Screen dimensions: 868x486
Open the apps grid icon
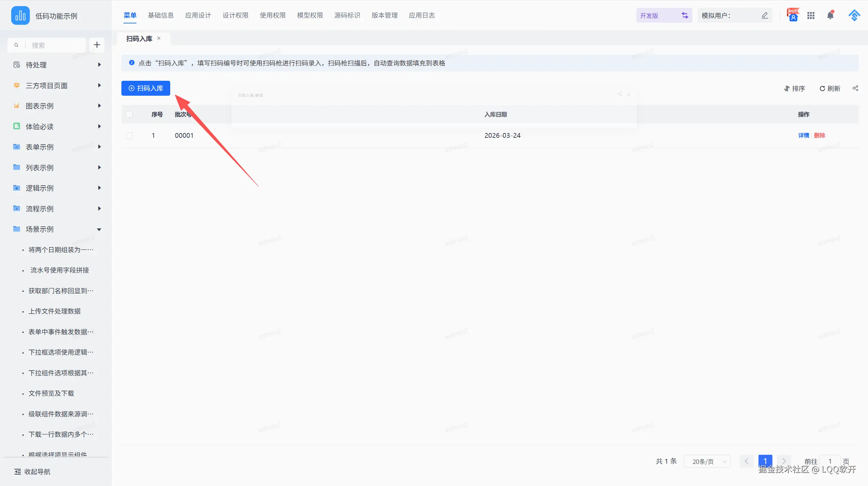tap(811, 15)
